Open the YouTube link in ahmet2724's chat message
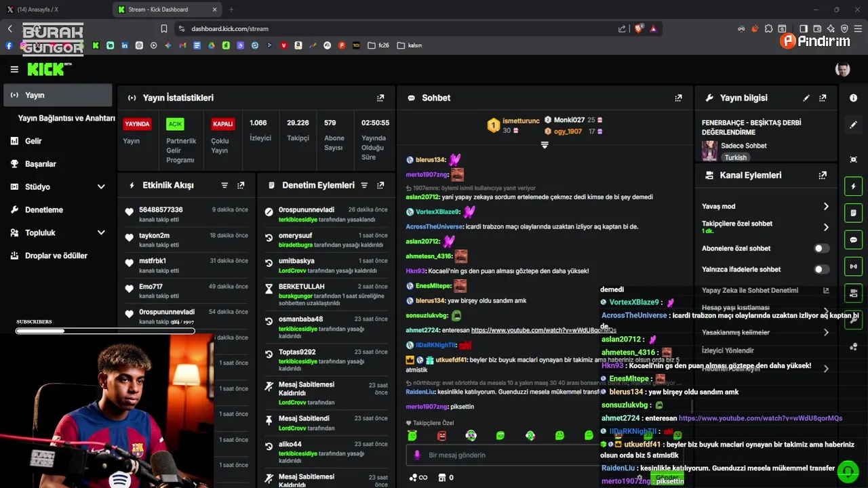The image size is (868, 488). point(543,330)
